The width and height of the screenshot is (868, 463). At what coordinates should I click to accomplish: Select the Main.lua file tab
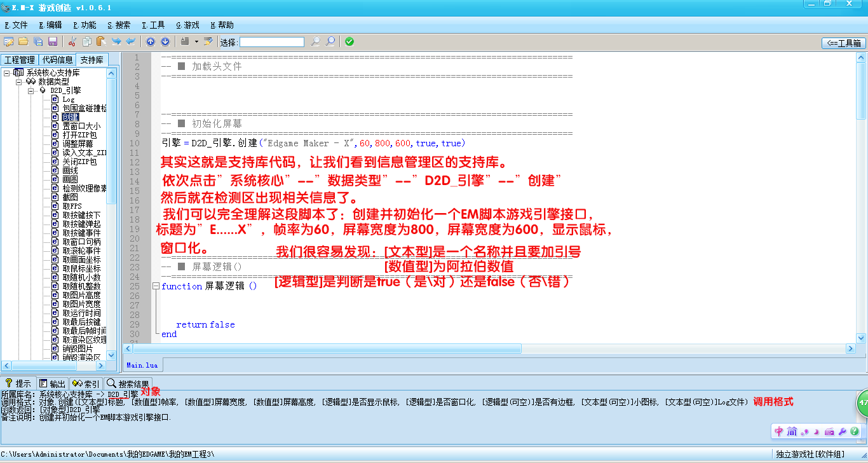click(143, 365)
